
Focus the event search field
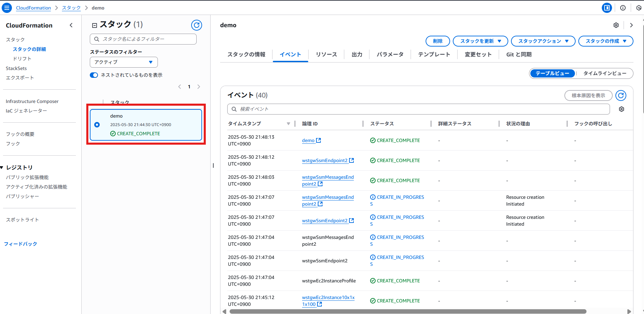pos(418,109)
